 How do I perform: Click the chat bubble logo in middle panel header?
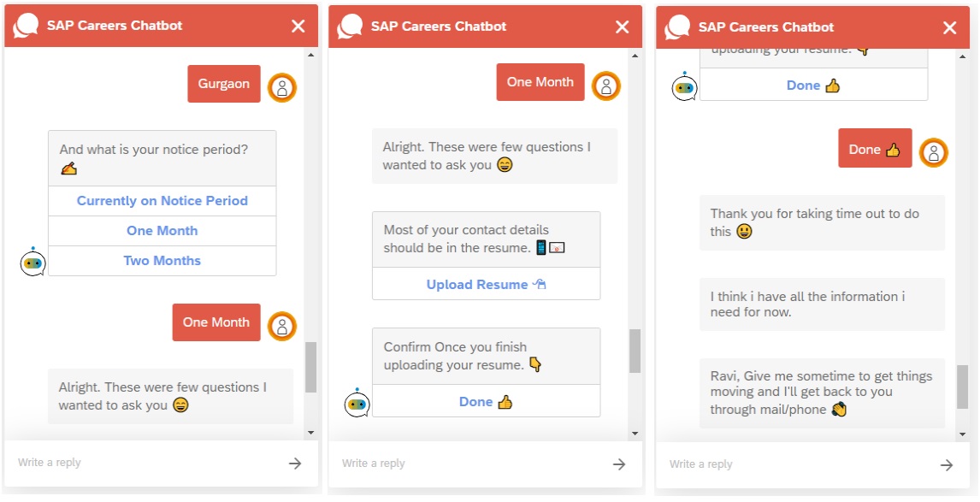click(350, 27)
